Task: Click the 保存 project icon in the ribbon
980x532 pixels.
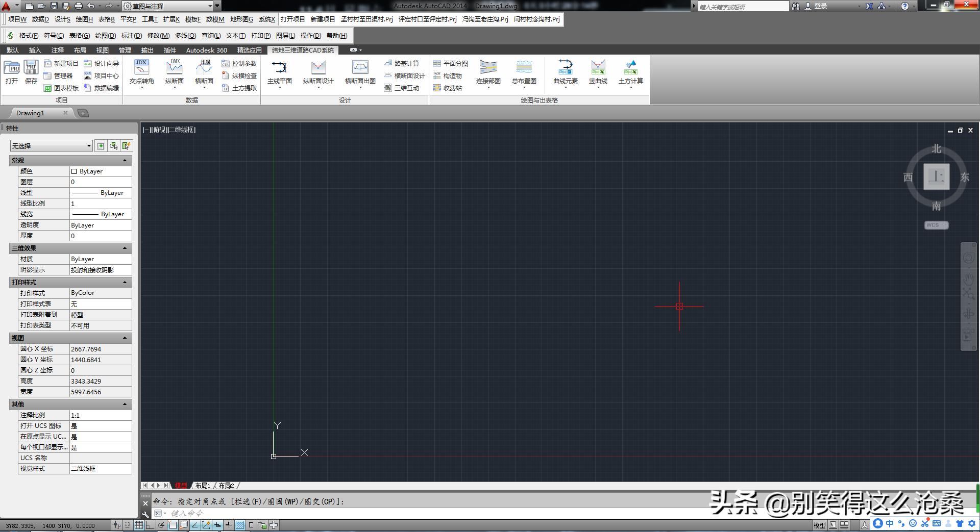Action: pyautogui.click(x=31, y=72)
